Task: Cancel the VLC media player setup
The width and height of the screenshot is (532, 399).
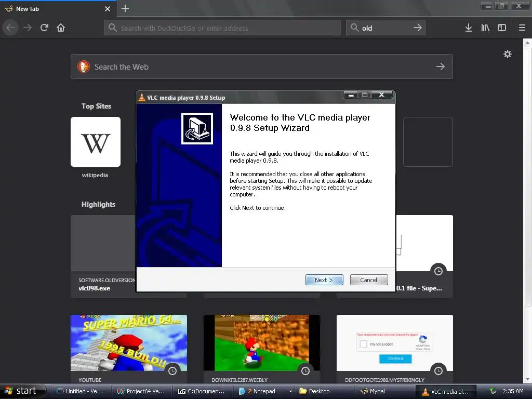Action: 368,280
